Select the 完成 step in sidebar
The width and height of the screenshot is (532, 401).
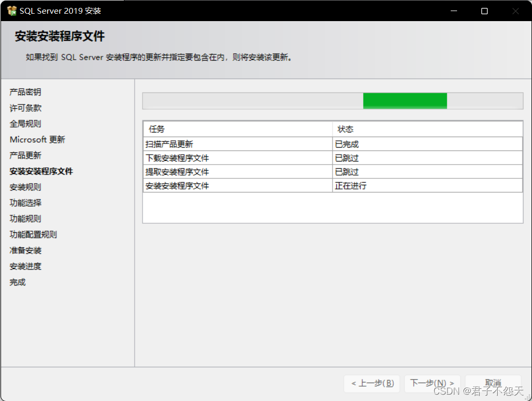point(17,282)
